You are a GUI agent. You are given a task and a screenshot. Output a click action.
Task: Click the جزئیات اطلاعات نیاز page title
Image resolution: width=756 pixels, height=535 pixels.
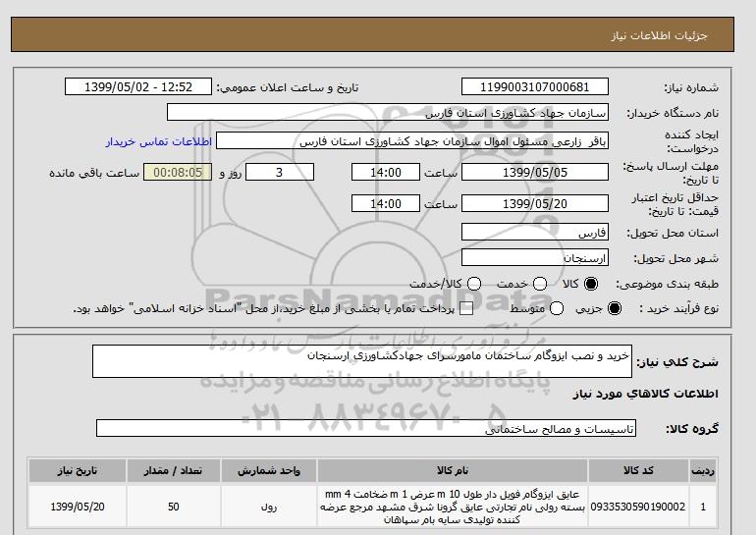(659, 35)
